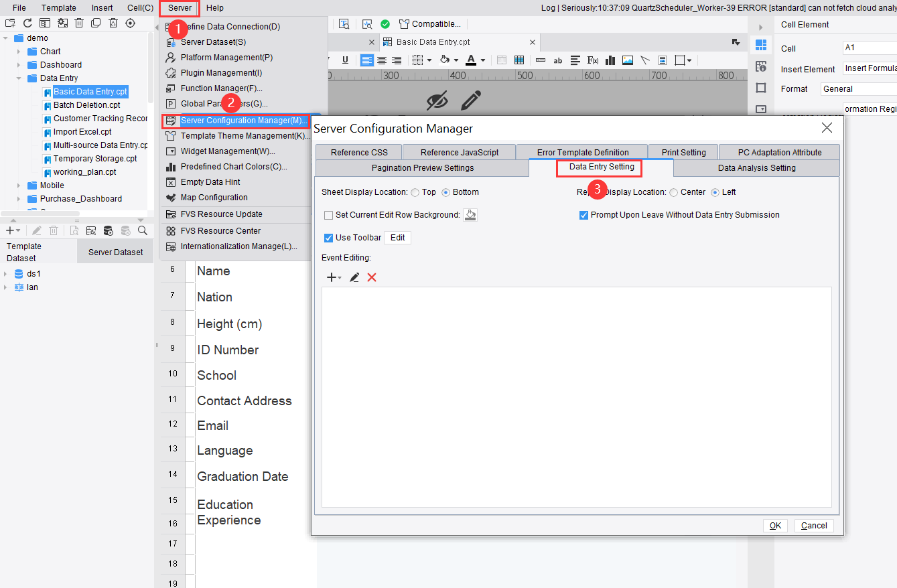Image resolution: width=897 pixels, height=588 pixels.
Task: Select the Batch Deletion.cpt template file
Action: pyautogui.click(x=86, y=104)
